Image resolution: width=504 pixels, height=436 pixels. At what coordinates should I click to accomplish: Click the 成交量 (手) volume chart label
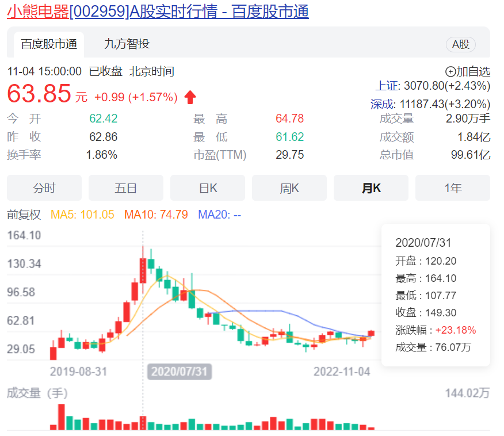click(x=37, y=393)
